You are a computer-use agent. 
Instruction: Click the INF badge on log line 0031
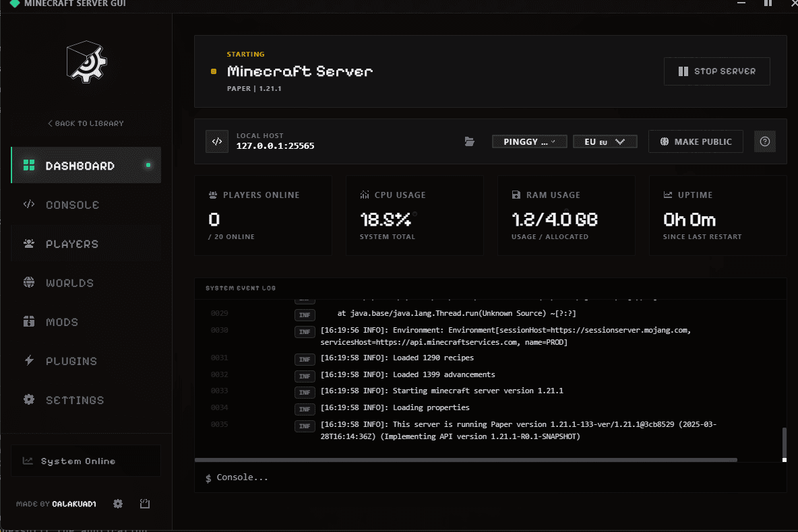305,359
